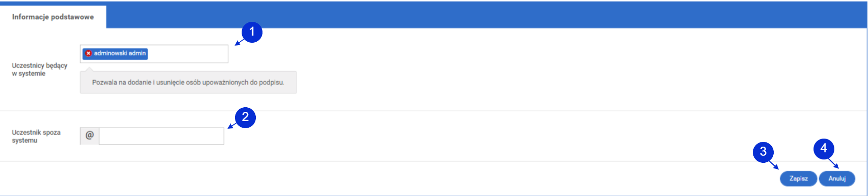The width and height of the screenshot is (868, 196).
Task: Focus the external participant email field
Action: coord(162,136)
